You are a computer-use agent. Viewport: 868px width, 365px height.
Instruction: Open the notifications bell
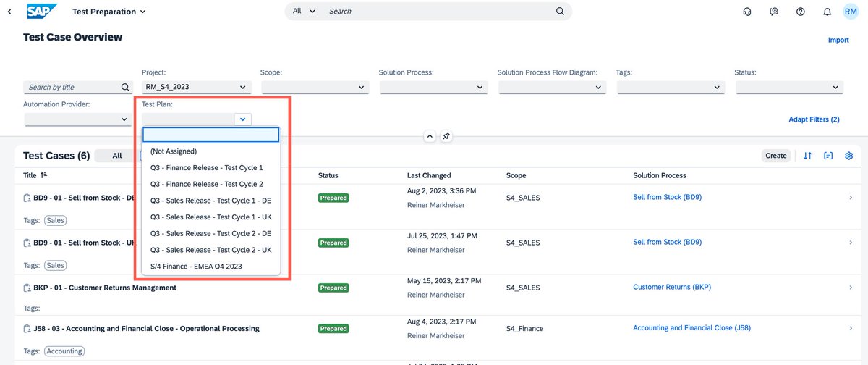click(827, 12)
